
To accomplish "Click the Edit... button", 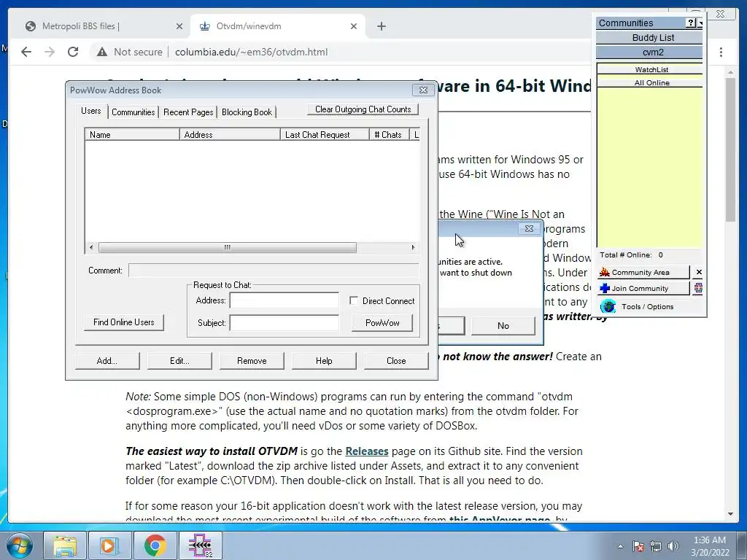I will pyautogui.click(x=179, y=361).
